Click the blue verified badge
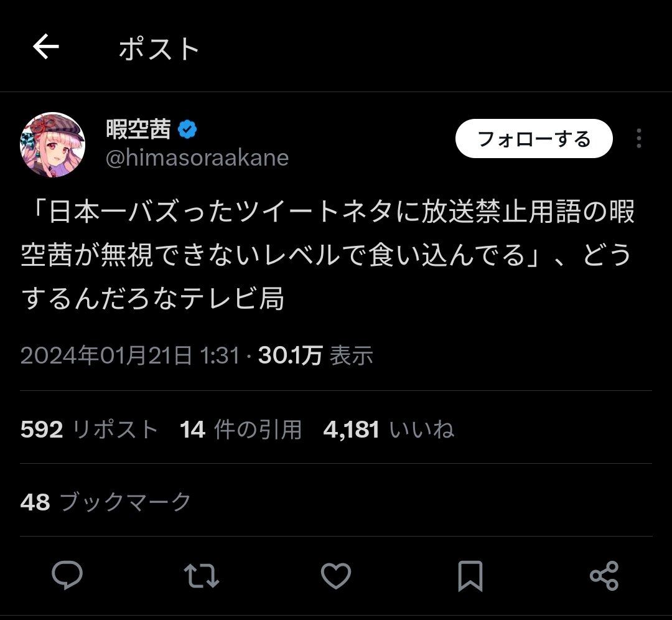Screen dimensions: 672x620 click(187, 129)
